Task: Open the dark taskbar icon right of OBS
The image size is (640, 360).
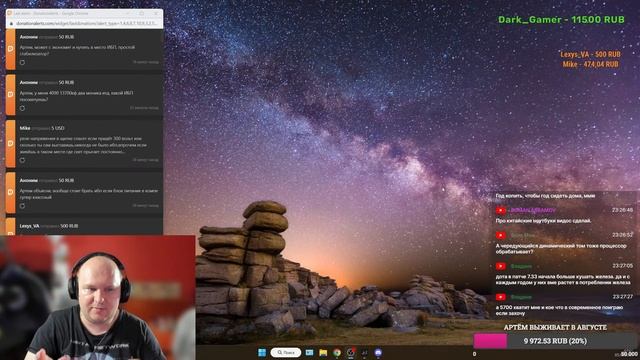Action: 364,352
